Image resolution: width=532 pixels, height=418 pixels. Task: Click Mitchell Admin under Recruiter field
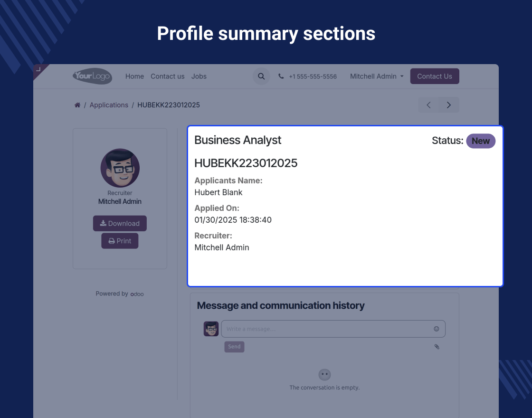pos(222,247)
